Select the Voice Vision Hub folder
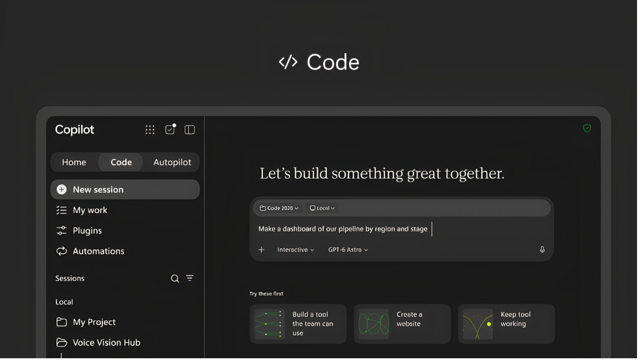644x362 pixels. pos(125,342)
